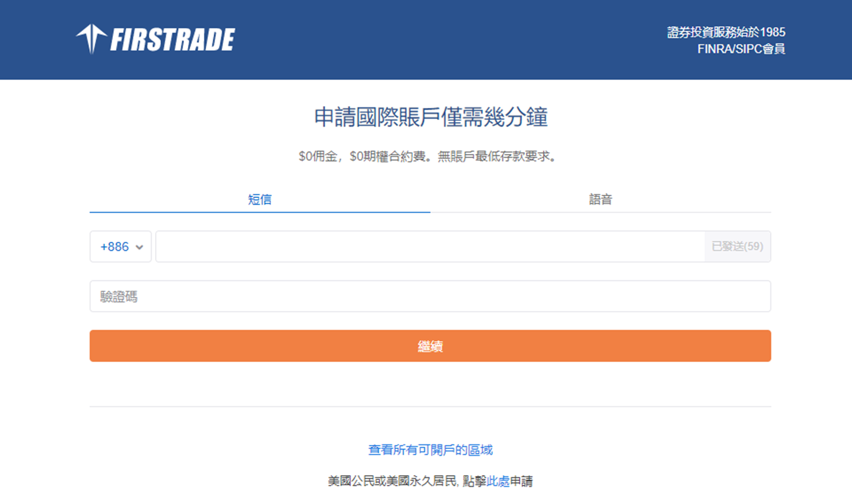Click the FINRA/SIPC會員 header text
Image resolution: width=852 pixels, height=504 pixels.
click(x=741, y=49)
